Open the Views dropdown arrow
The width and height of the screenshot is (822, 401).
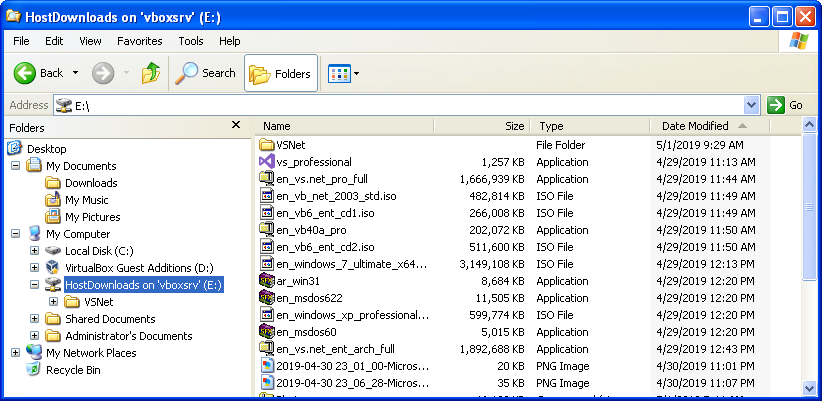click(356, 73)
